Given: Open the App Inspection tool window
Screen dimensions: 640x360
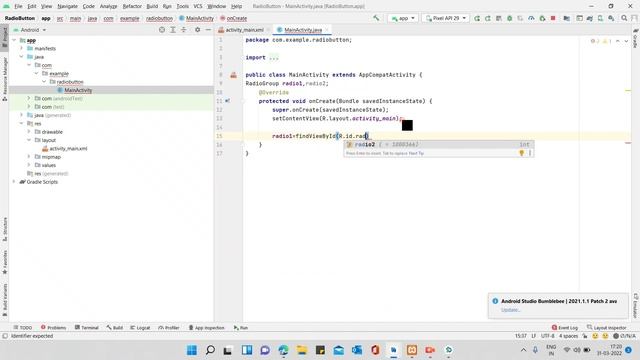Looking at the screenshot, I should pyautogui.click(x=207, y=327).
